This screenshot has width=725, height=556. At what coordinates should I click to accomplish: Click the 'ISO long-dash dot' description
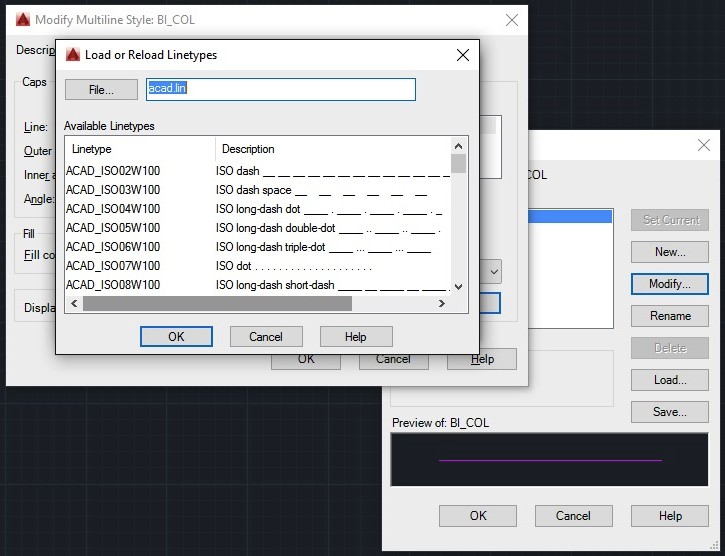coord(258,209)
